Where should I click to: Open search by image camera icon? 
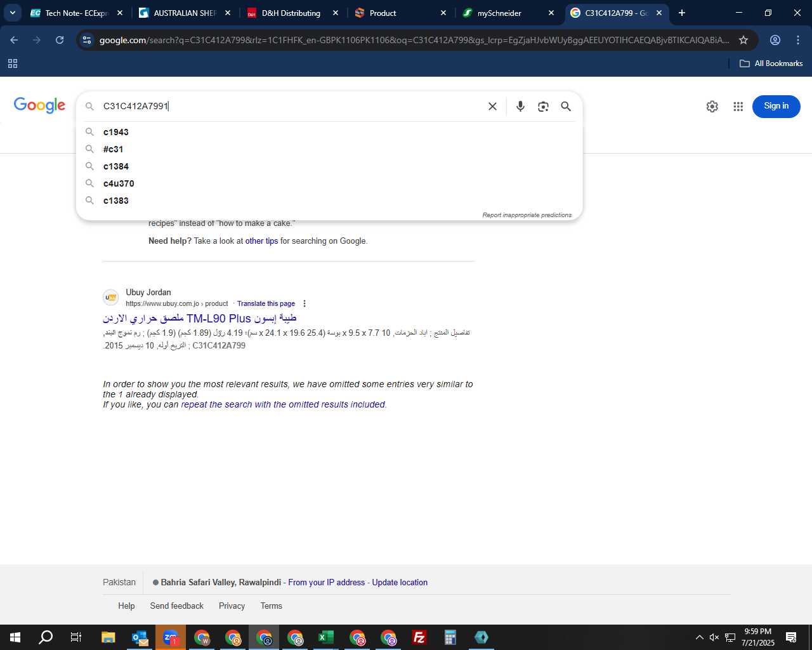[543, 107]
